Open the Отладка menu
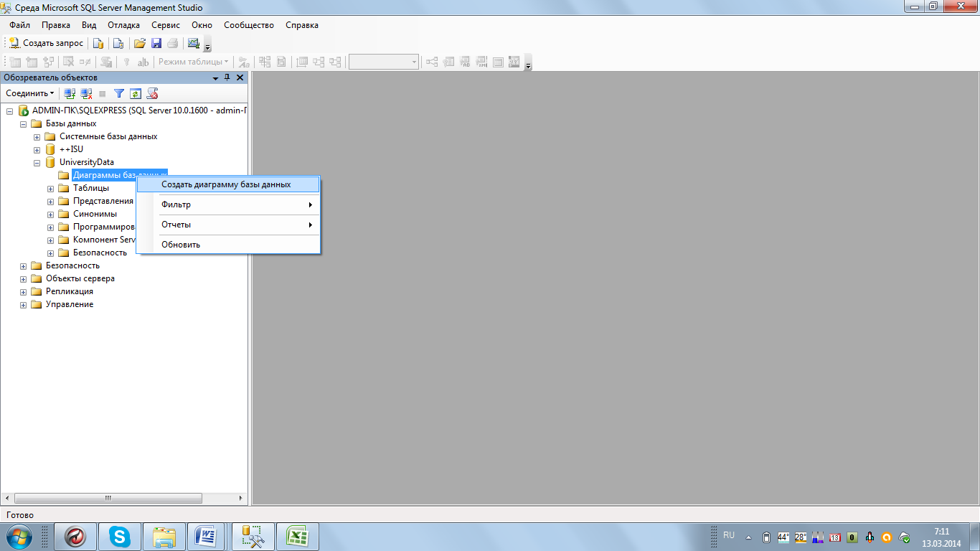Screen dimensions: 980x551 click(x=123, y=25)
